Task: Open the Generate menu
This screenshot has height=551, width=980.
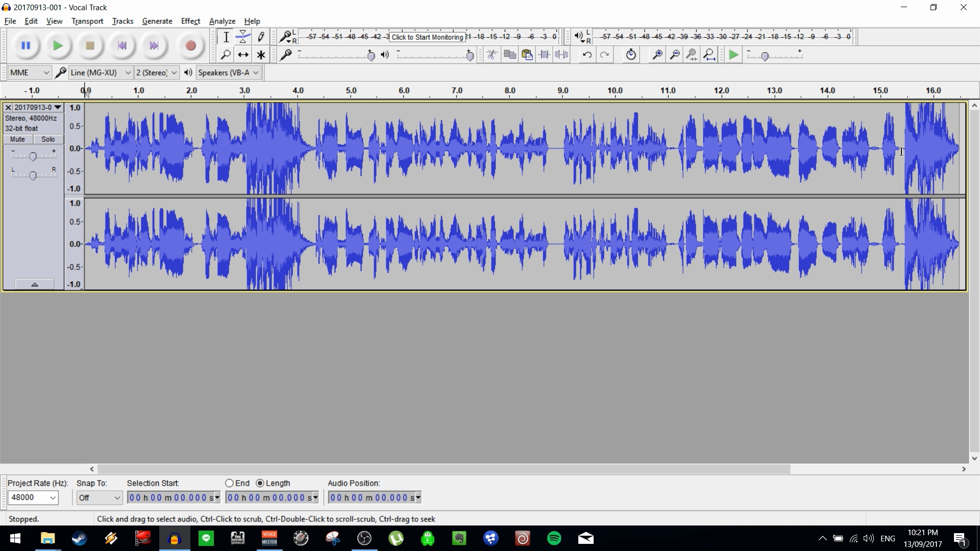Action: point(157,21)
